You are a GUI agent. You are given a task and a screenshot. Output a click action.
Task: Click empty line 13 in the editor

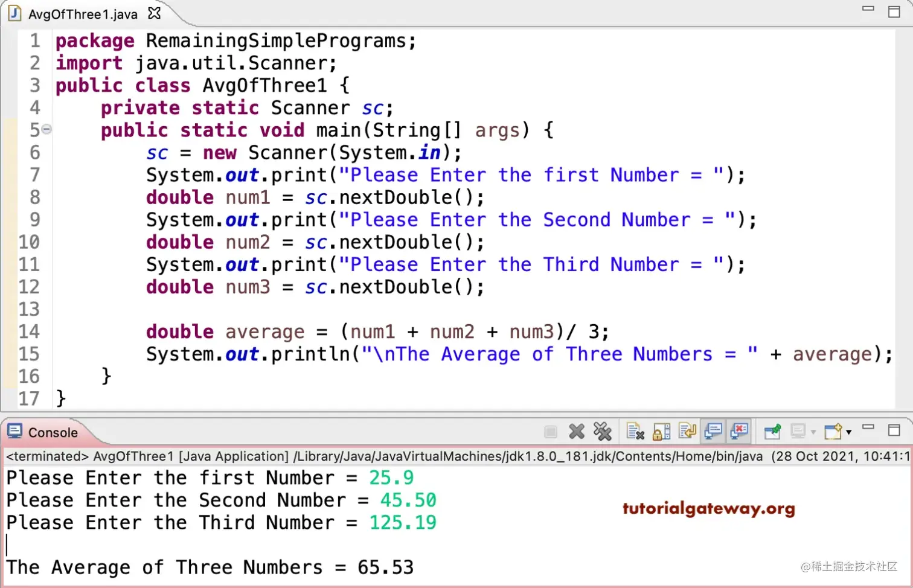pos(474,309)
